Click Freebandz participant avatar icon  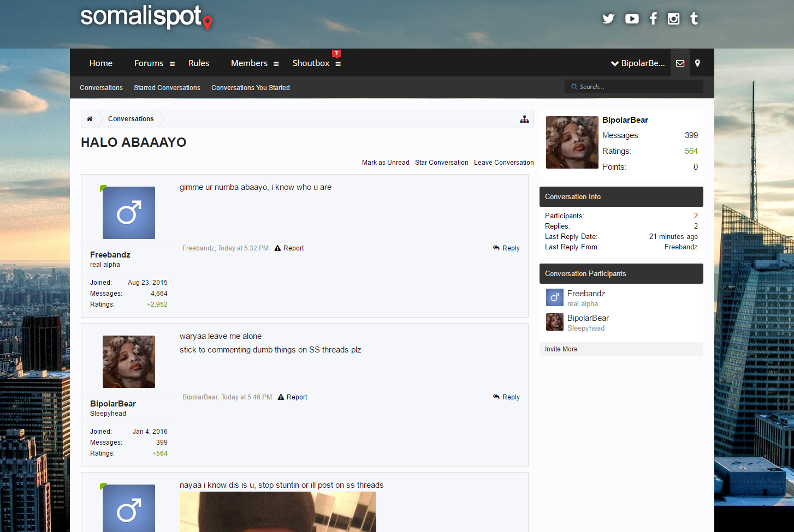click(555, 297)
